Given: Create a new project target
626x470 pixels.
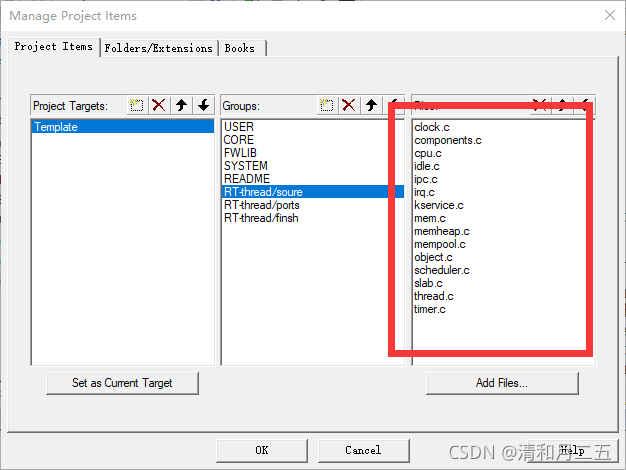Looking at the screenshot, I should (137, 105).
